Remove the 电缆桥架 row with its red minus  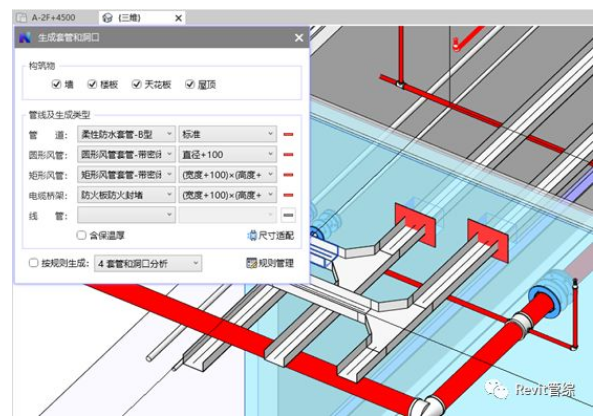[x=288, y=195]
